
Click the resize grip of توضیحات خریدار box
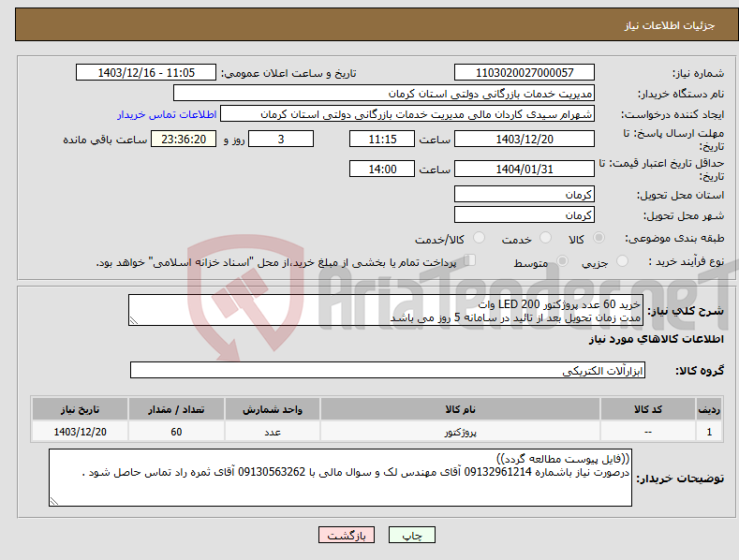click(x=54, y=502)
